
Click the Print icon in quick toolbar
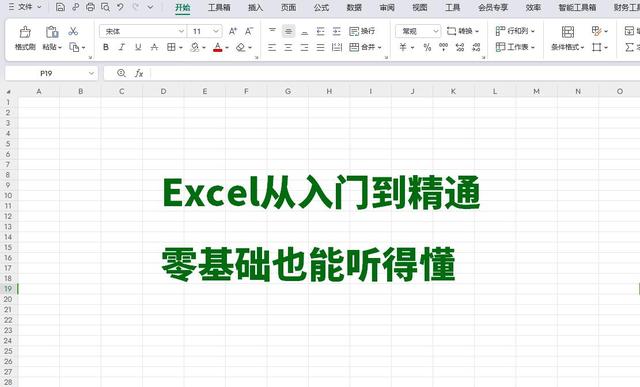(x=90, y=7)
